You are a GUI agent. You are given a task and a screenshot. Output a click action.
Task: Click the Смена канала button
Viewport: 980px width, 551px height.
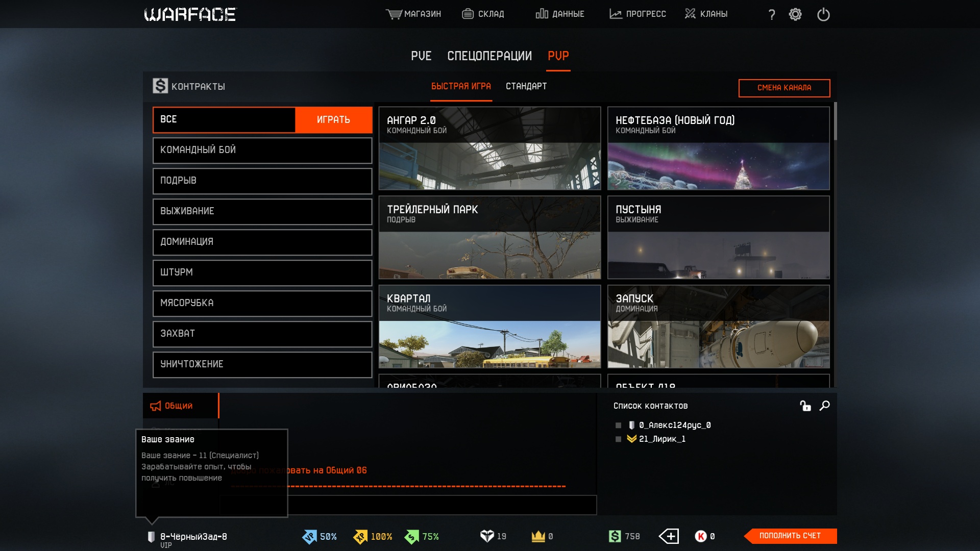coord(784,88)
